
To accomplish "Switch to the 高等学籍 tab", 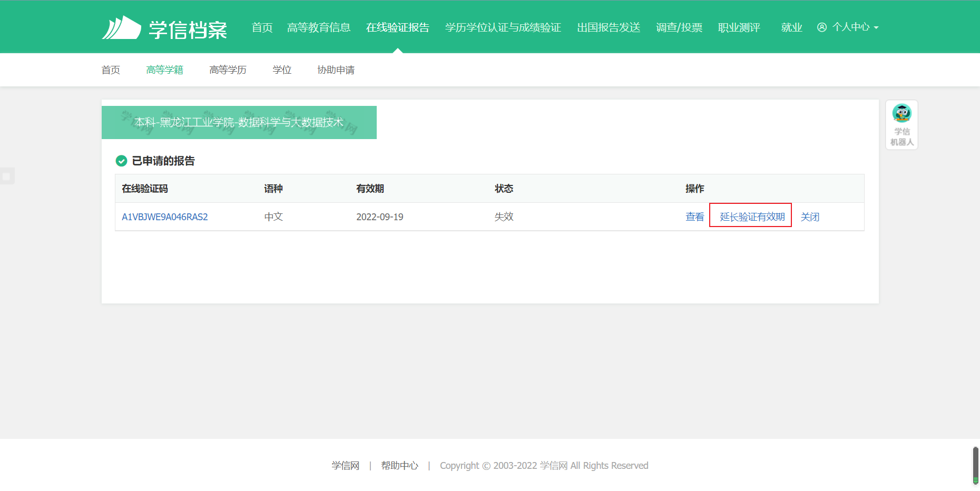I will (165, 70).
